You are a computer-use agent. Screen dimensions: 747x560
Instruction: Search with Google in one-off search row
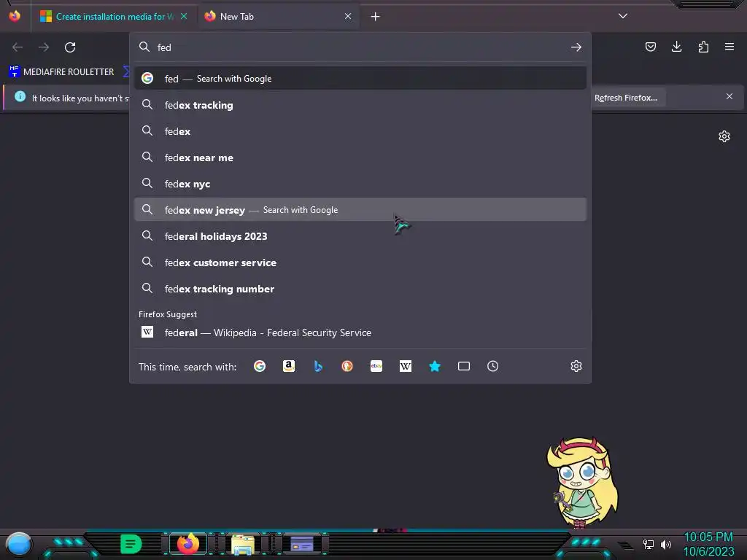(x=260, y=366)
